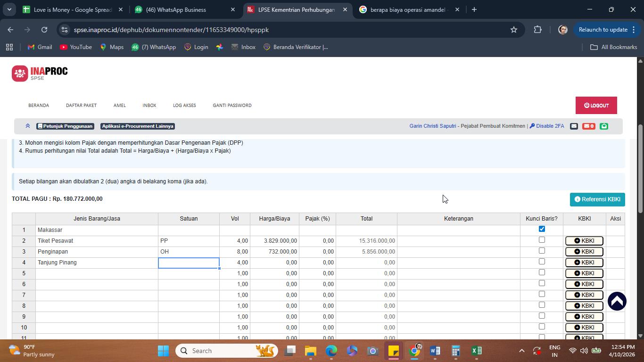The width and height of the screenshot is (644, 362).
Task: Open Sticky Notes from taskbar
Action: click(x=394, y=351)
